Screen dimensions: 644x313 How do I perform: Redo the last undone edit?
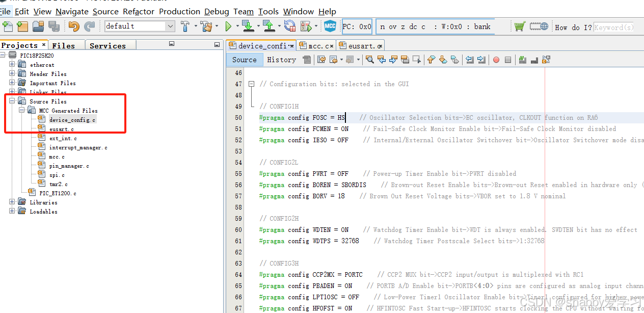(x=89, y=26)
